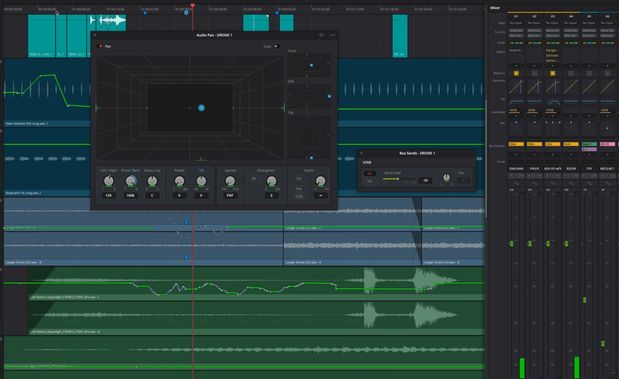Open the A6 Pan control in mixer
Viewport: 619px width, 379px height.
click(607, 128)
